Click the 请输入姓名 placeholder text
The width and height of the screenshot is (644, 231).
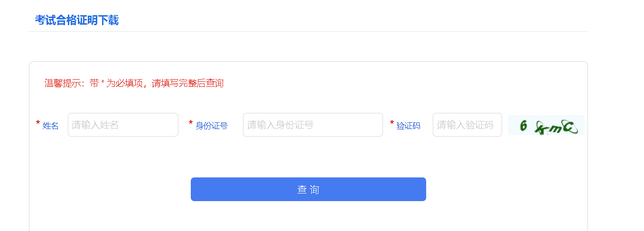[x=95, y=125]
